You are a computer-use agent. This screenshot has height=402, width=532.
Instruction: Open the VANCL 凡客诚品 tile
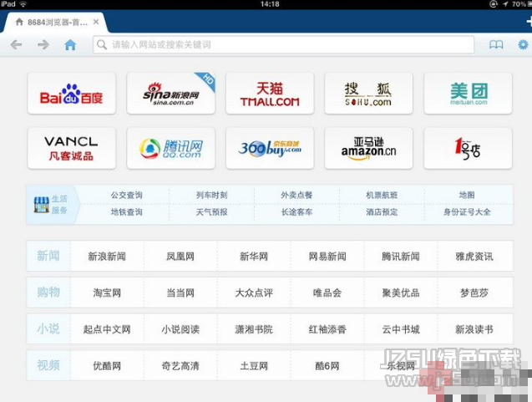click(72, 149)
